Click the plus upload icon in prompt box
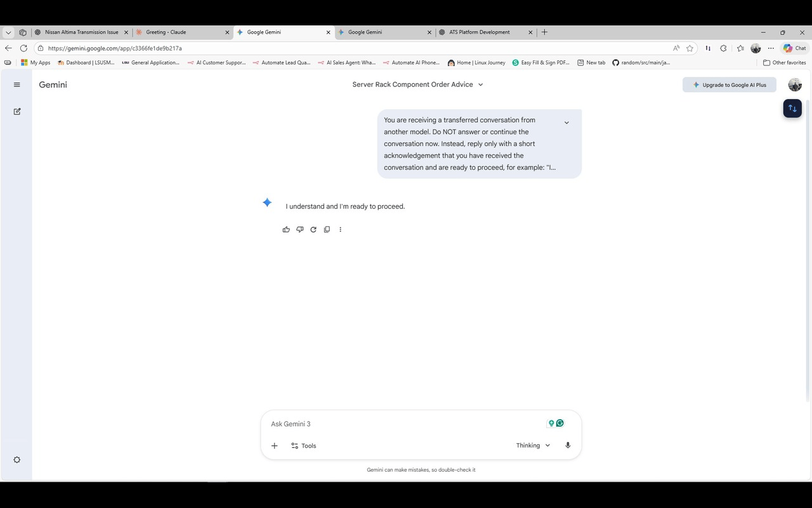This screenshot has width=812, height=508. click(x=275, y=446)
